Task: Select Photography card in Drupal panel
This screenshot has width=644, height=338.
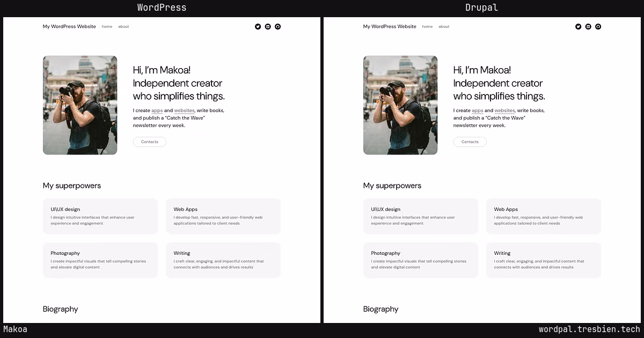Action: (x=421, y=260)
